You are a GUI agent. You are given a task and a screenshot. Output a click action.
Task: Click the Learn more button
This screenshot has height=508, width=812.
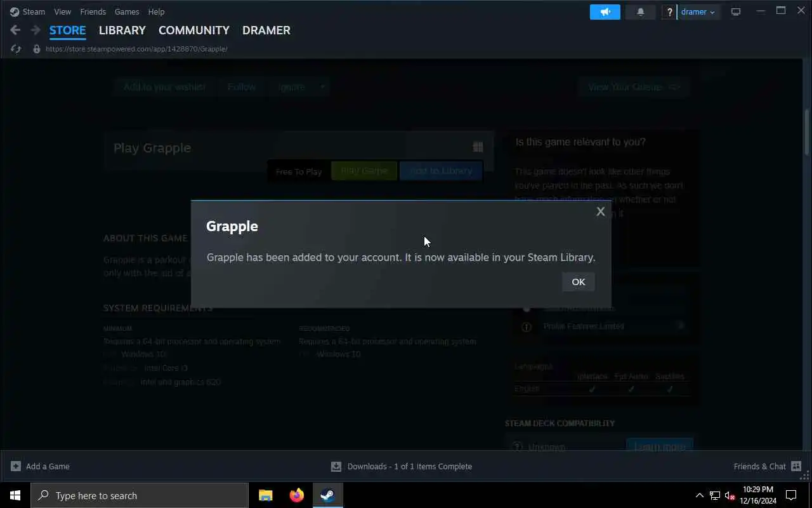[660, 446]
